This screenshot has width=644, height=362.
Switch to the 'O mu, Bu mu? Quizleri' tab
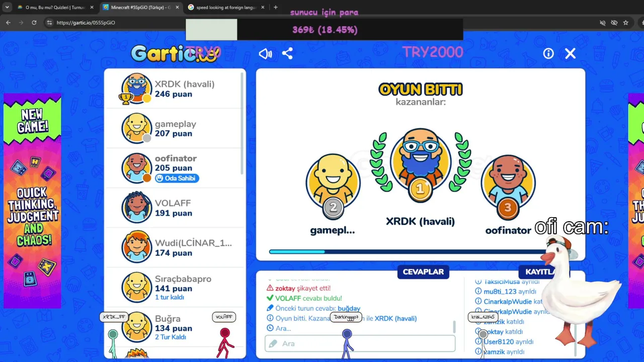pyautogui.click(x=55, y=8)
